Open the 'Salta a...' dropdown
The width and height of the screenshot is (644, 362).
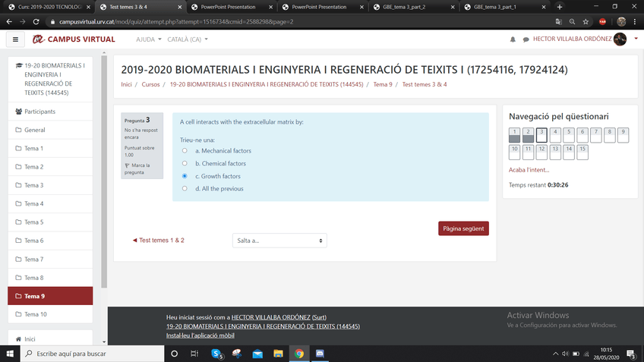[279, 241]
